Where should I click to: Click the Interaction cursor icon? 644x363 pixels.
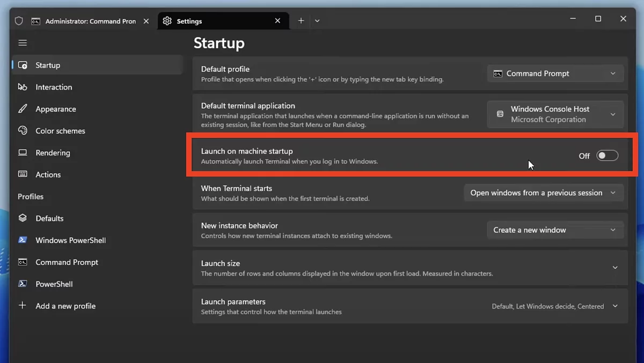pos(23,87)
